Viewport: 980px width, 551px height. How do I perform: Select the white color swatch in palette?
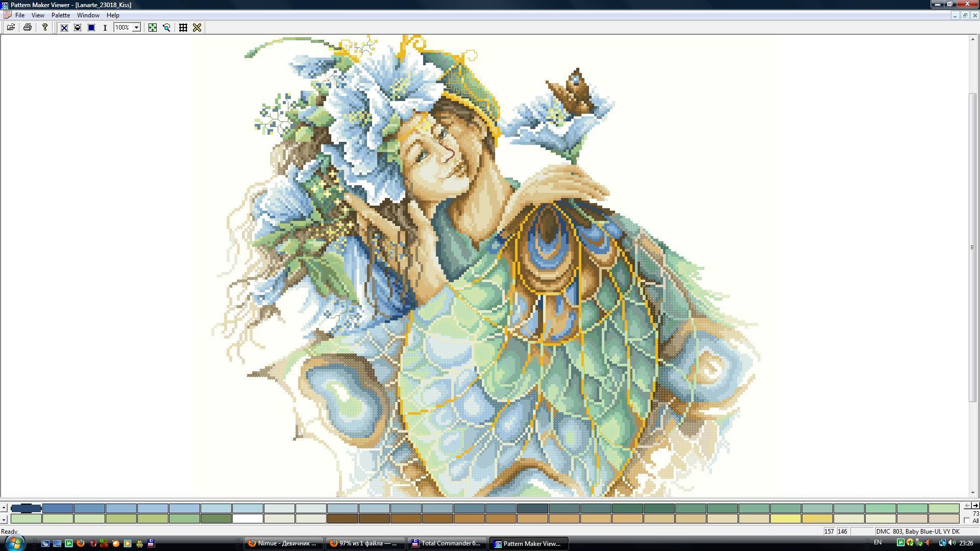[x=248, y=519]
